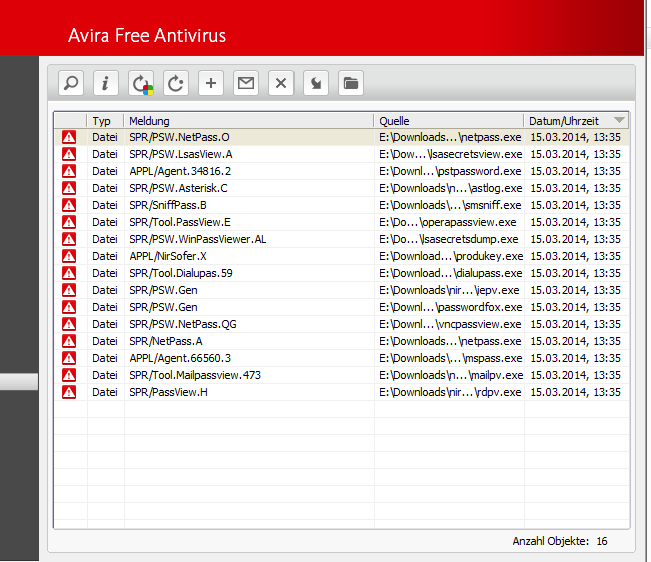Click warning icon of APPL/NirSofer.X row
The width and height of the screenshot is (651, 562).
[x=69, y=257]
